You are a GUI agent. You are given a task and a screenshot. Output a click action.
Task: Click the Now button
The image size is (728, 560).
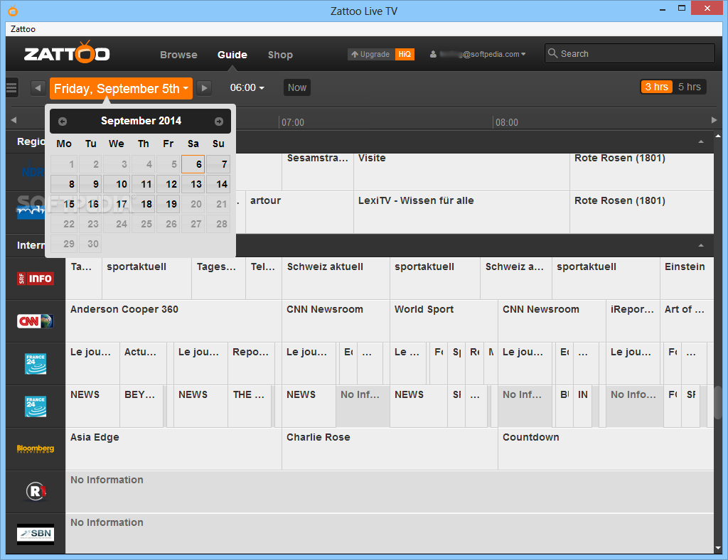pos(296,87)
